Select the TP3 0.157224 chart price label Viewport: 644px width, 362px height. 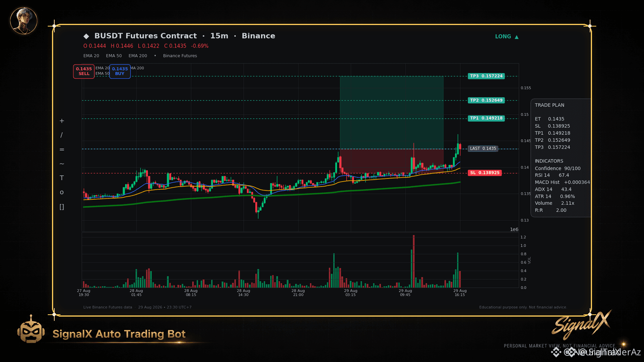486,76
